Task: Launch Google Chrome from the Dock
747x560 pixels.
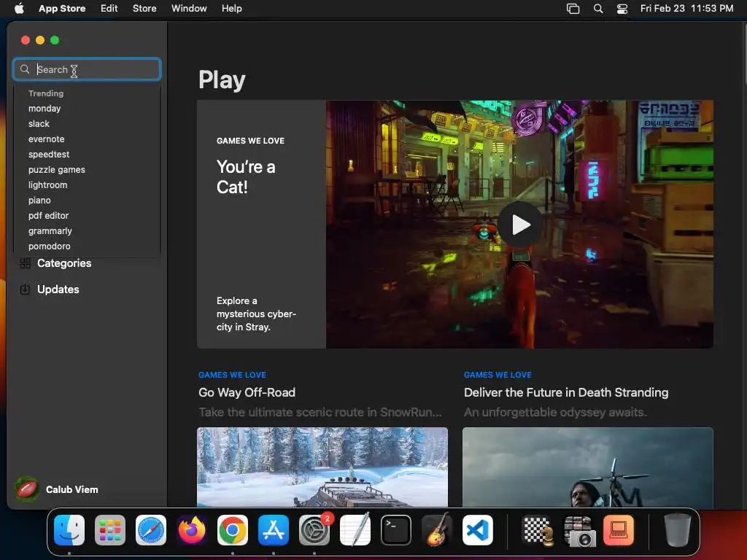Action: [233, 530]
